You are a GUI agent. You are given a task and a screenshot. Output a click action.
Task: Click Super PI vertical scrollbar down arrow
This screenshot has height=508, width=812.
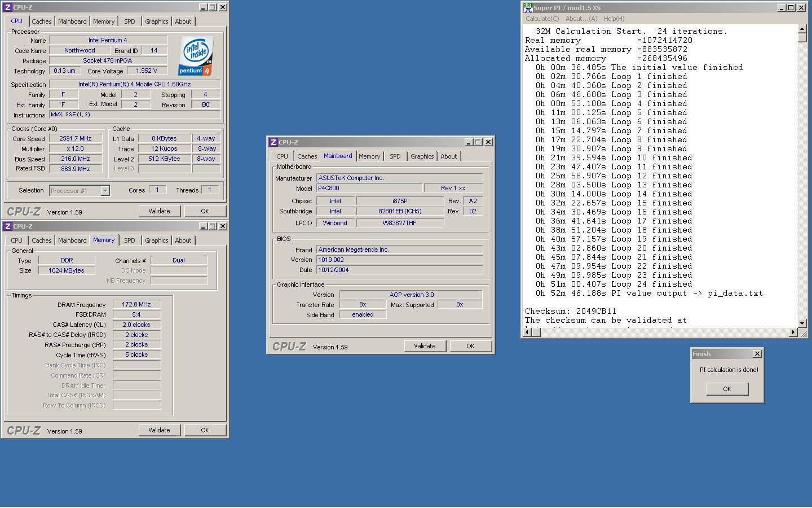(x=802, y=323)
